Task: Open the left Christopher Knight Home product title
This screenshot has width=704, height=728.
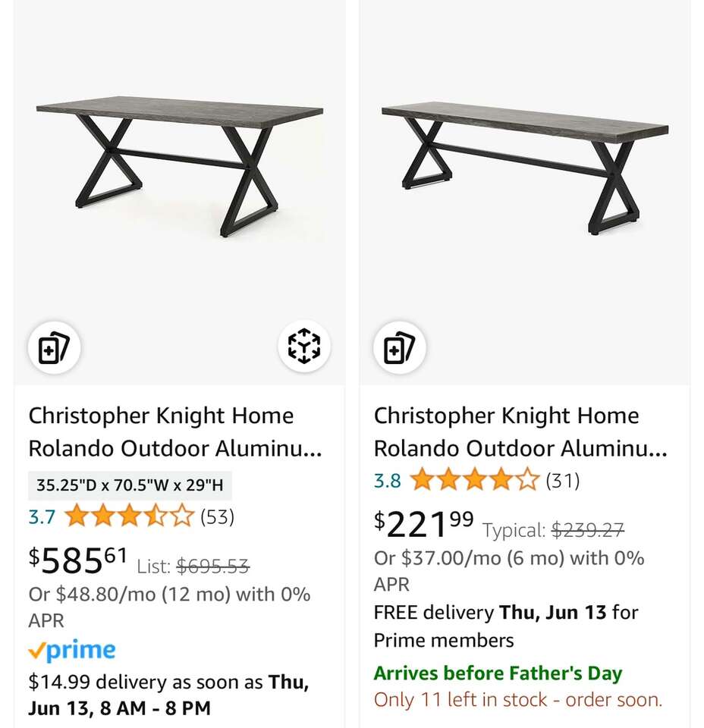Action: point(175,431)
